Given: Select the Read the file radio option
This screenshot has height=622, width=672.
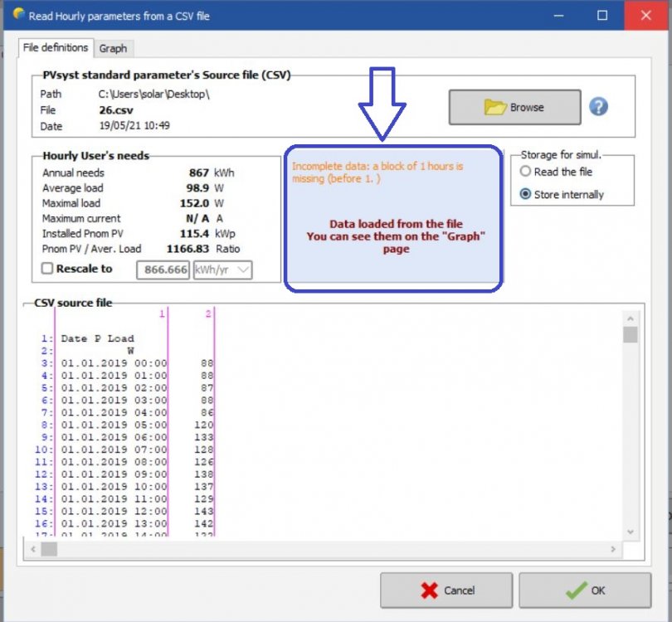Looking at the screenshot, I should tap(524, 172).
